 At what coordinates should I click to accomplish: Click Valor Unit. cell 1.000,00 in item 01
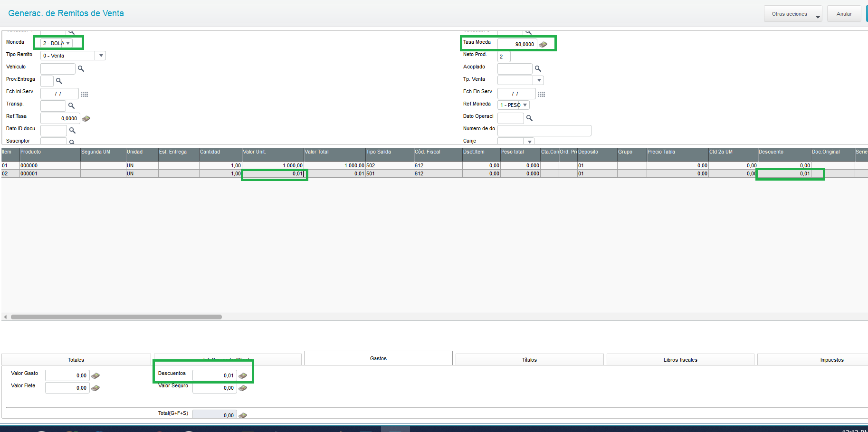pyautogui.click(x=273, y=165)
